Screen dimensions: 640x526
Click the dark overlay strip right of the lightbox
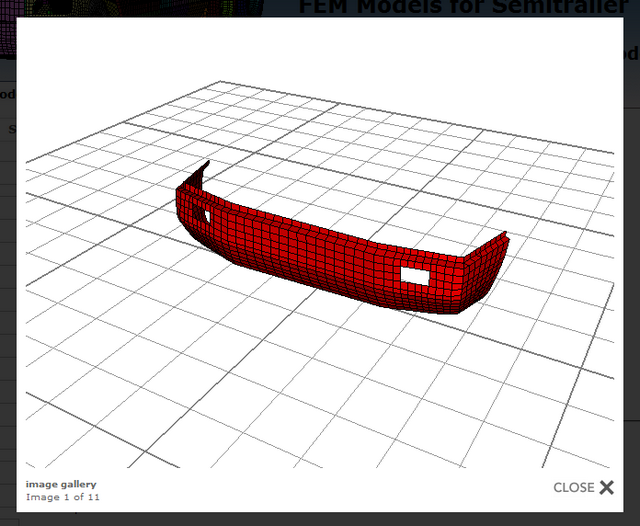(632, 300)
